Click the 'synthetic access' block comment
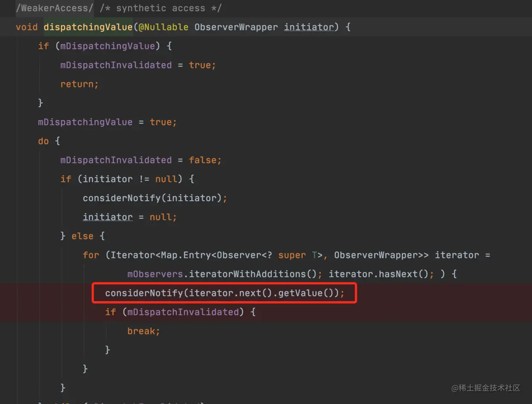This screenshot has height=404, width=532. (160, 8)
